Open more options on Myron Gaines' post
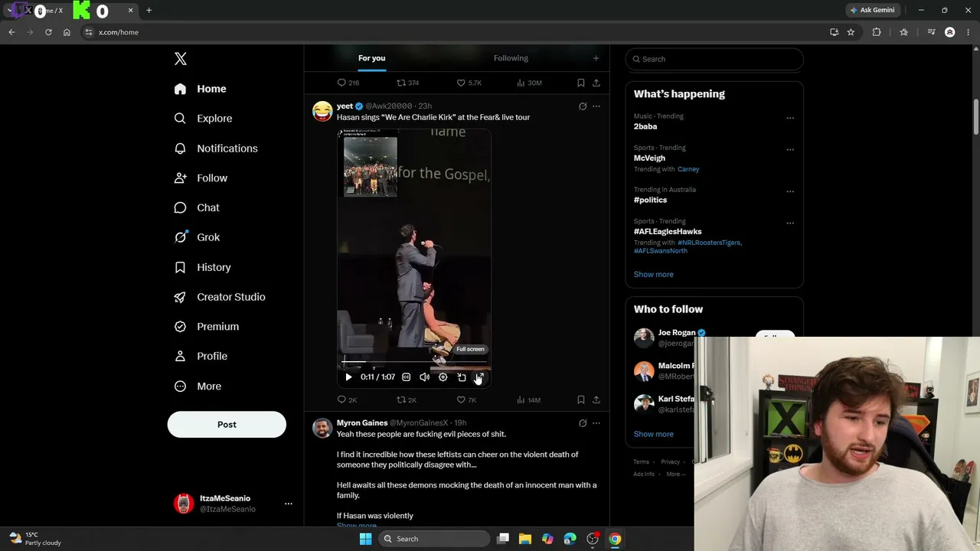The image size is (980, 551). point(596,423)
